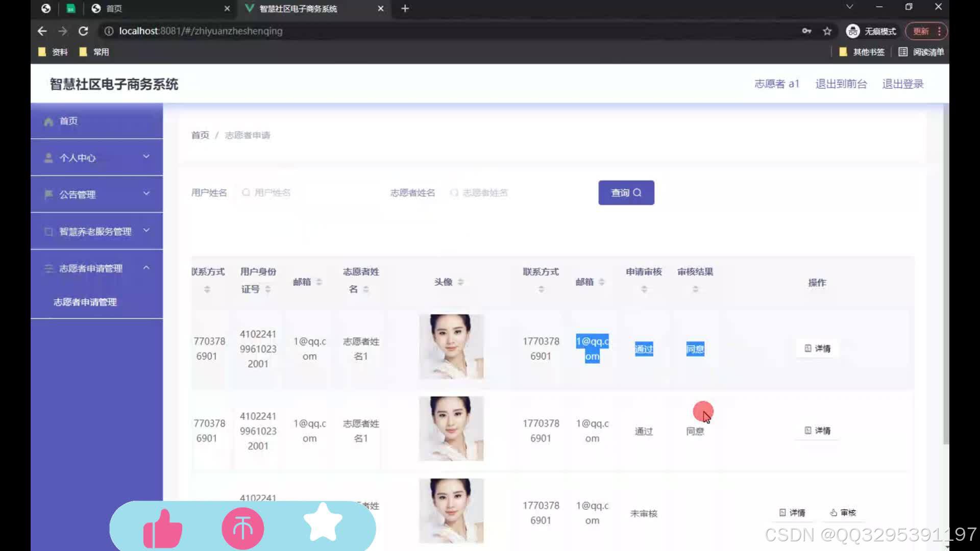
Task: Click first row avatar thumbnail
Action: coord(451,347)
